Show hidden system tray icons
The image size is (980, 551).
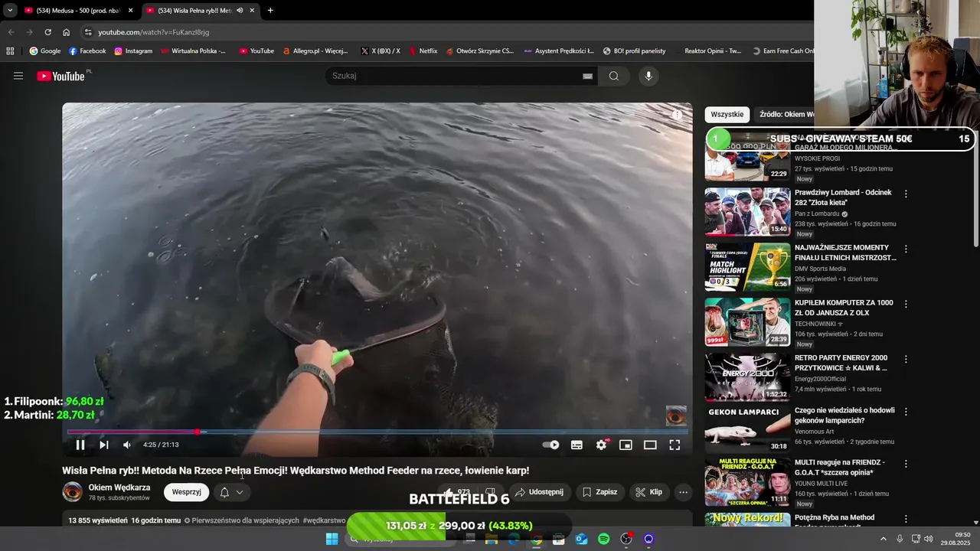883,539
